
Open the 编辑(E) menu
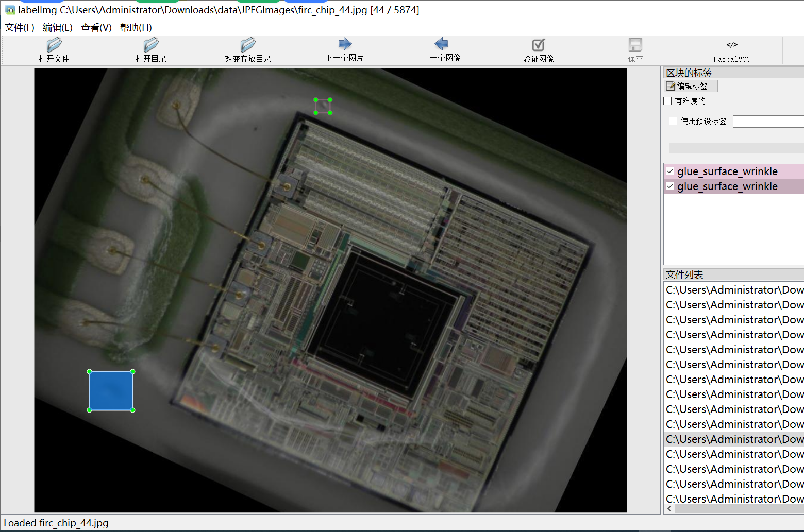coord(58,27)
